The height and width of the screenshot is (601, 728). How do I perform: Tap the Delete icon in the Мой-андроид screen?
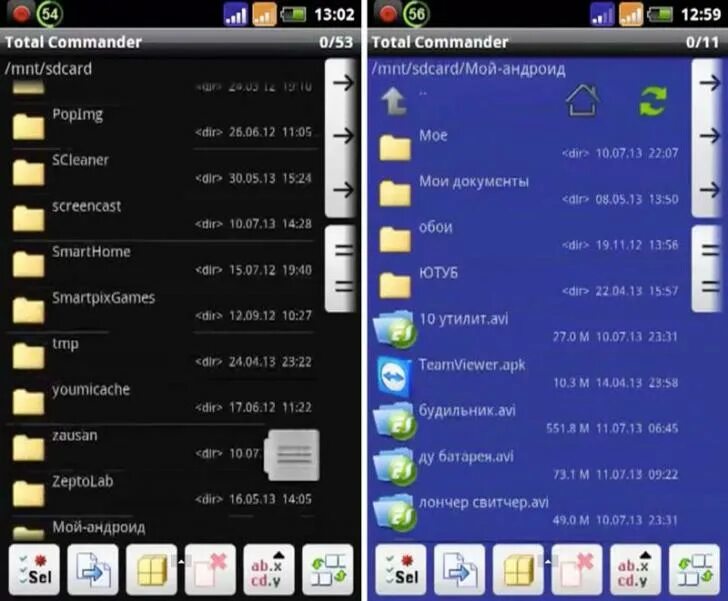coord(577,569)
